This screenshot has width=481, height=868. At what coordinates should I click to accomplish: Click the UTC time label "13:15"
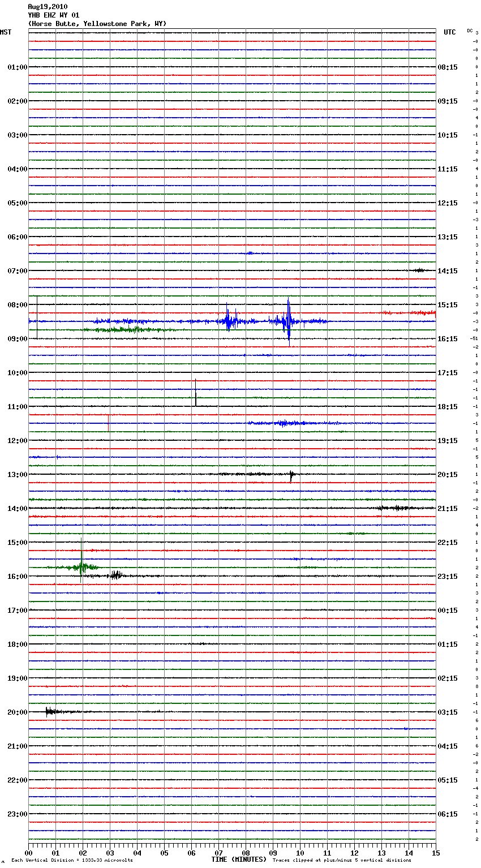point(448,237)
